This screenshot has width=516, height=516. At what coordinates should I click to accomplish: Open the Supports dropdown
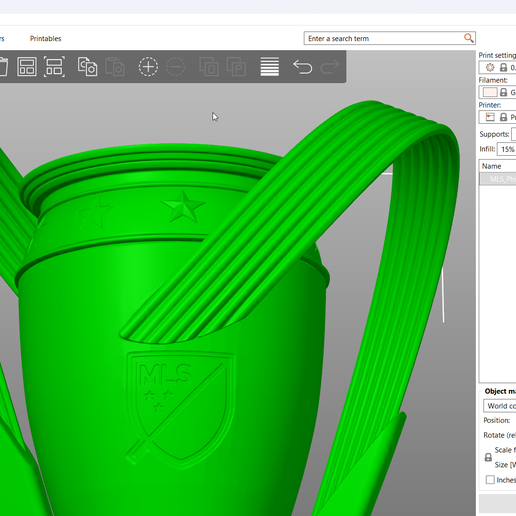[x=514, y=134]
